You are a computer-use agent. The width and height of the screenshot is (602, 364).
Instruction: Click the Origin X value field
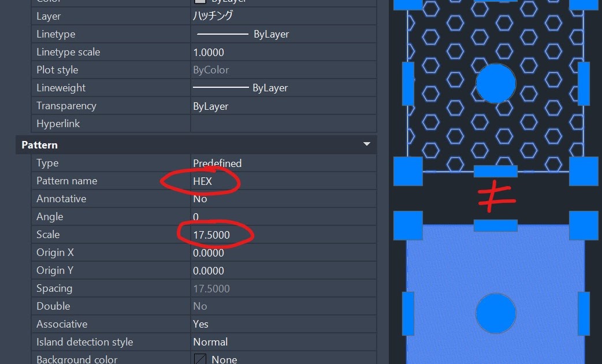[283, 252]
